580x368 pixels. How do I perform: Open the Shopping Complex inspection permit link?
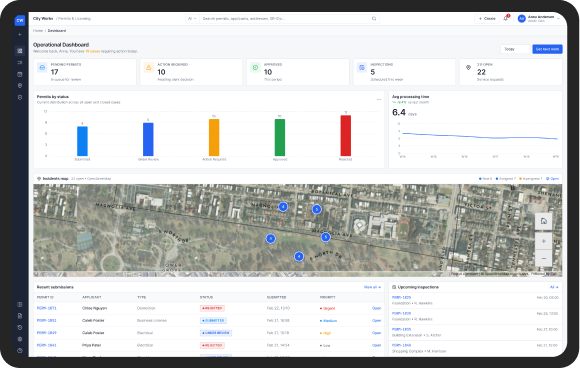click(x=401, y=345)
